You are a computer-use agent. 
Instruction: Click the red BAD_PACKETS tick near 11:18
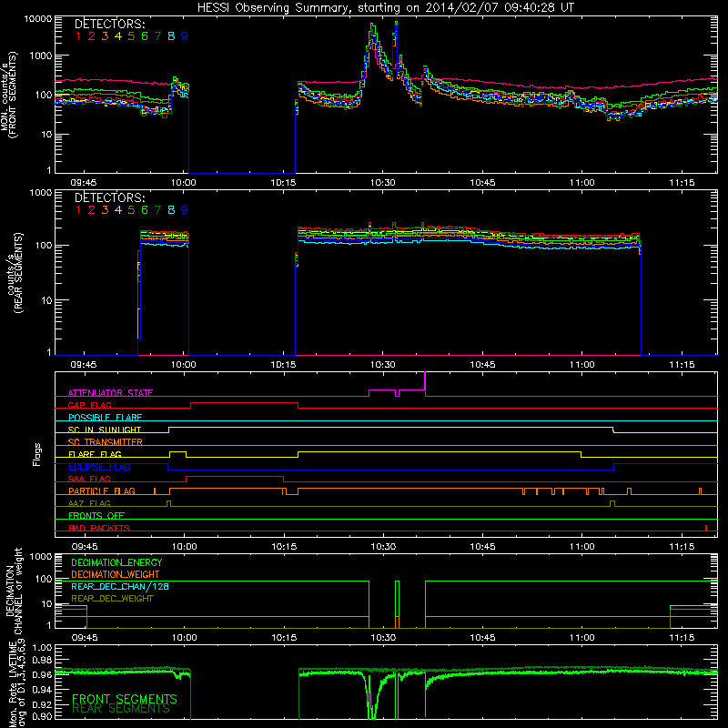point(706,528)
